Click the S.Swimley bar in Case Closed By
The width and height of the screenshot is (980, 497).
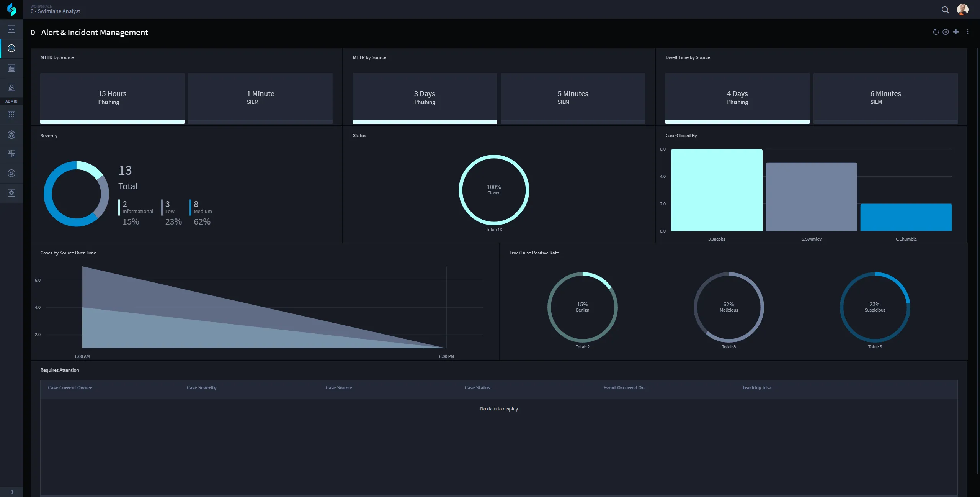[x=811, y=197]
